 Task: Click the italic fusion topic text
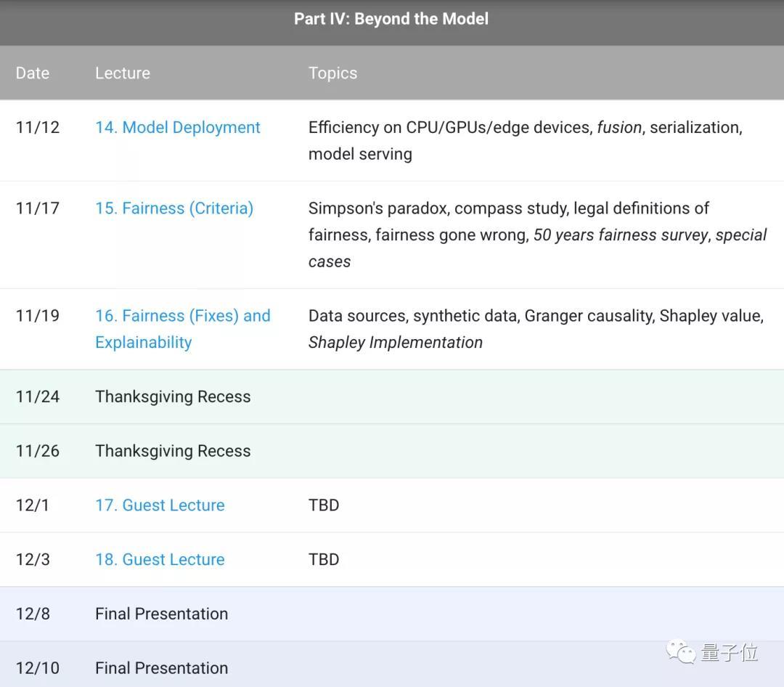coord(619,127)
